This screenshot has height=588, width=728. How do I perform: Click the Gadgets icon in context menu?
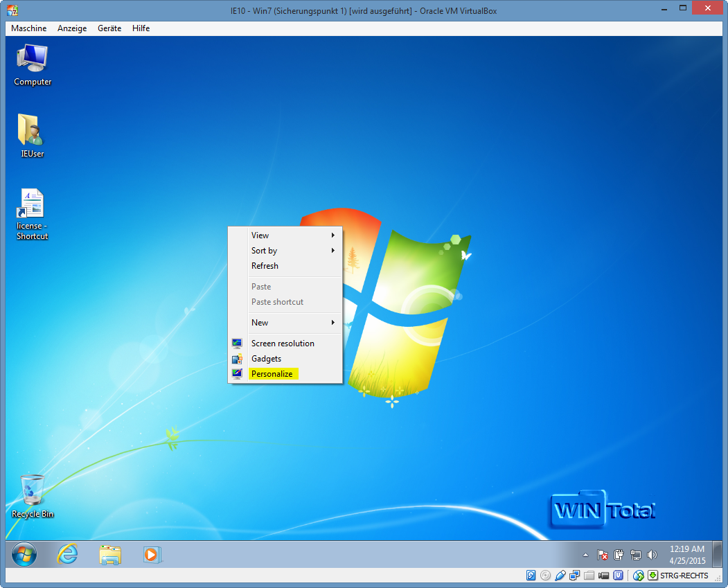click(x=237, y=359)
